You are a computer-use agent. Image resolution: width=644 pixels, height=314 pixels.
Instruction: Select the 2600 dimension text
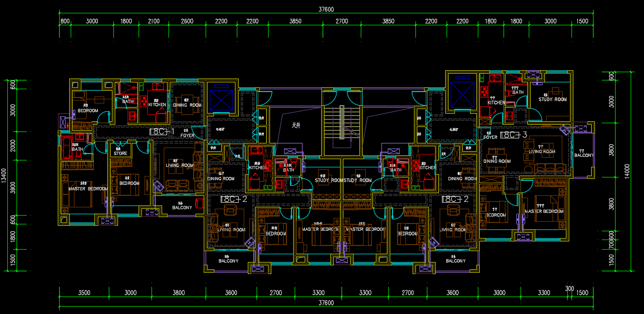tap(187, 21)
